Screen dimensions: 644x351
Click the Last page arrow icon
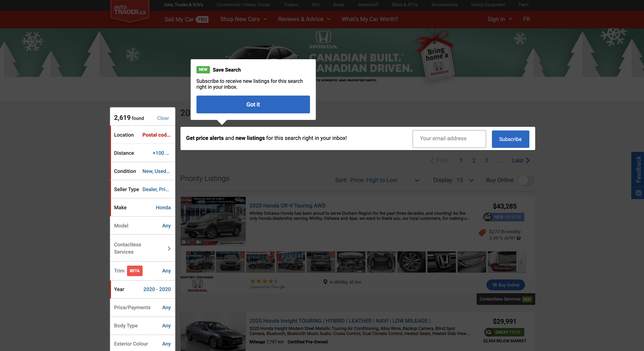[528, 161]
